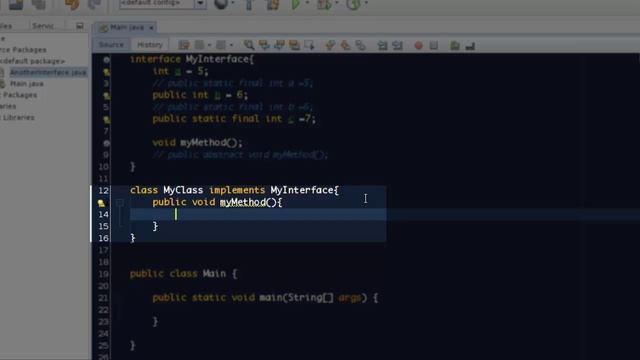Click the Comment code icon

455,45
